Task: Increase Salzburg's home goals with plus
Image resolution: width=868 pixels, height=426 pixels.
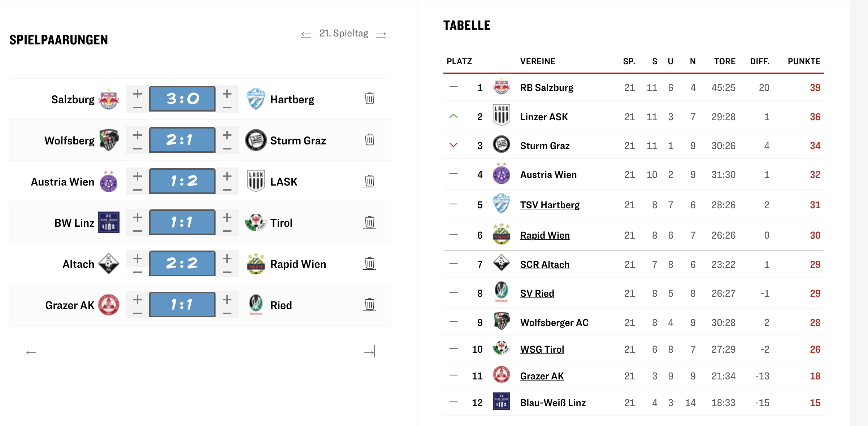Action: pos(137,94)
